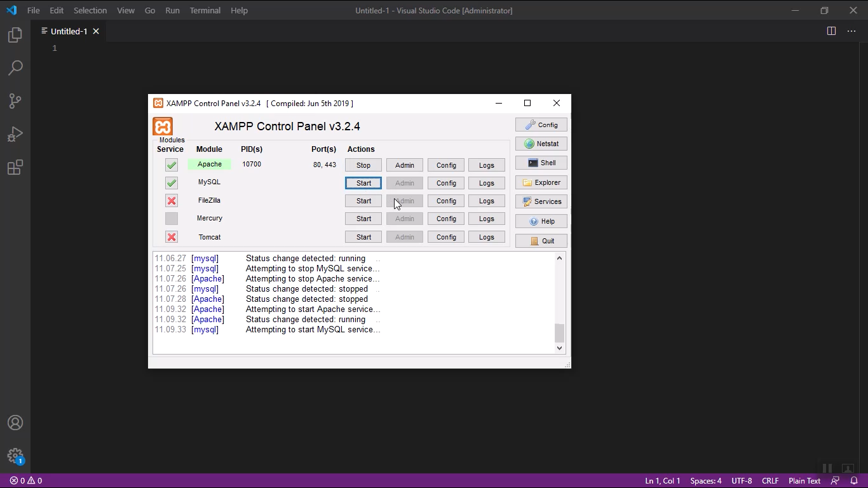Quit the XAMPP Control Panel
The width and height of the screenshot is (868, 488).
541,241
